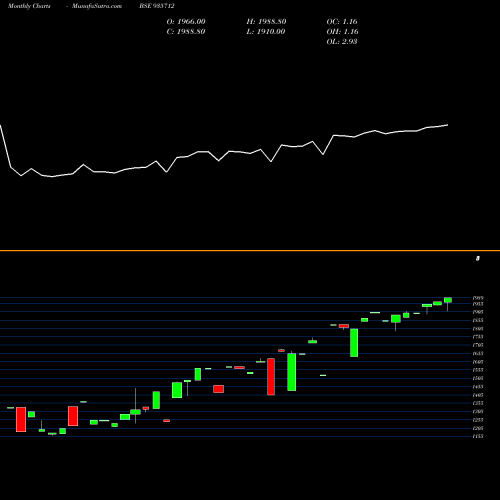
Task: Click the tall red candle between 1405 and 1605 lines
Action: [271, 377]
